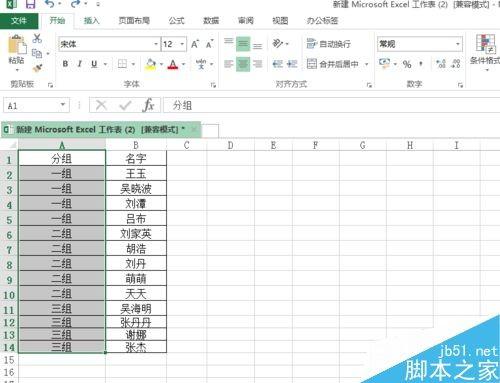Select row 14 header
This screenshot has width=500, height=383.
click(x=9, y=347)
